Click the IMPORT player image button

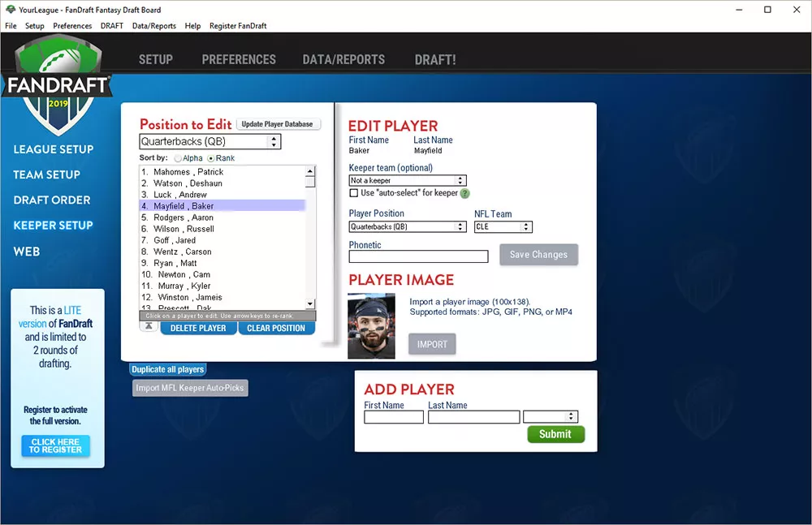point(432,344)
